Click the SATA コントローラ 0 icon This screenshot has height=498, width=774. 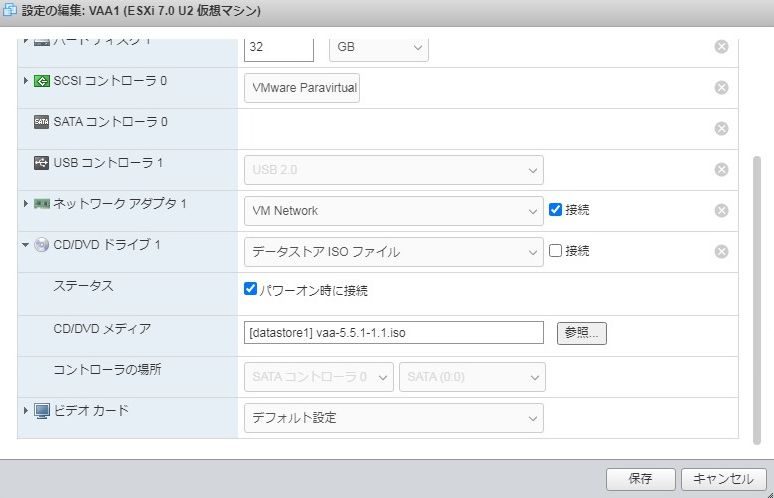coord(41,122)
